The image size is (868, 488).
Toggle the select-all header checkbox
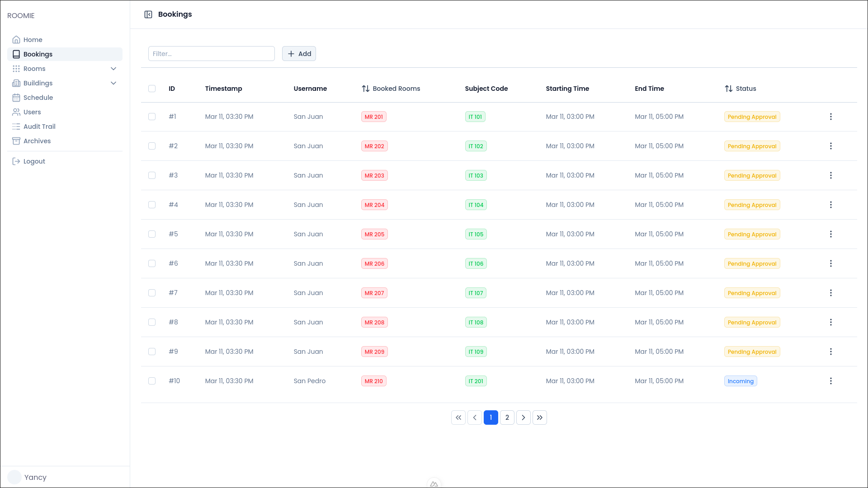(152, 89)
